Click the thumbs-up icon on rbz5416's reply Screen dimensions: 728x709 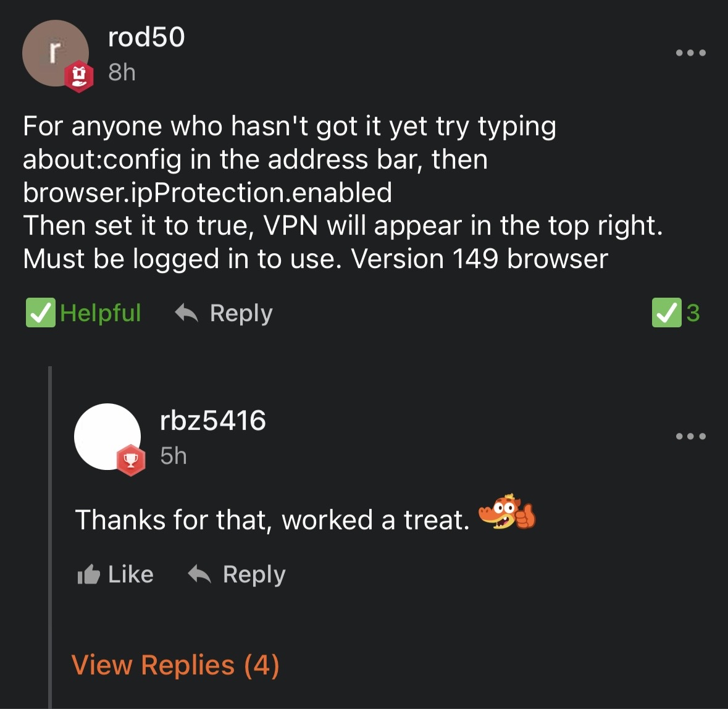click(88, 574)
